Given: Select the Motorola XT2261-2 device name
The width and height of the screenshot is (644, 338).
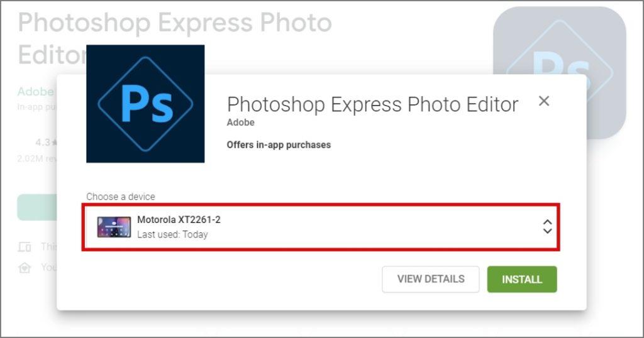Looking at the screenshot, I should [x=179, y=220].
